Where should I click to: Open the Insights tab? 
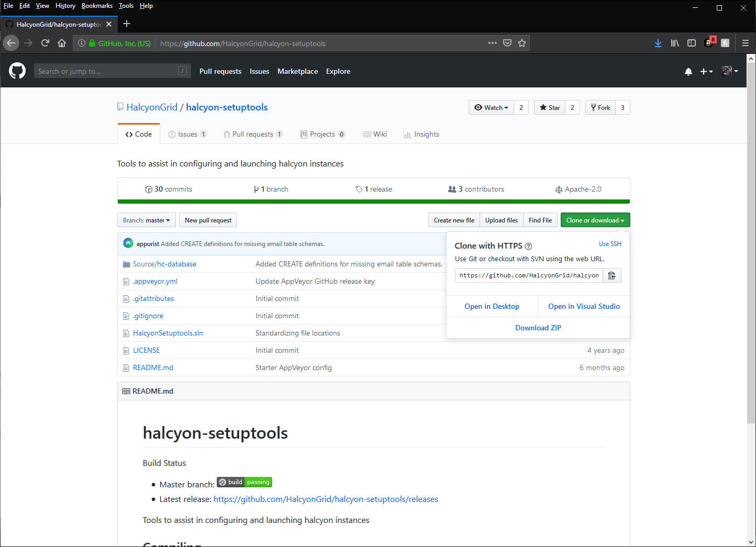(421, 134)
